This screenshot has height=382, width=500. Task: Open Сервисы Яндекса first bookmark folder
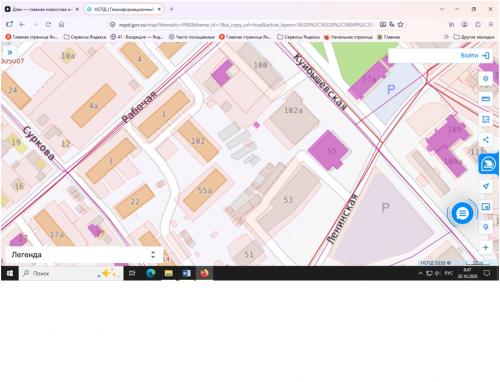click(x=85, y=37)
